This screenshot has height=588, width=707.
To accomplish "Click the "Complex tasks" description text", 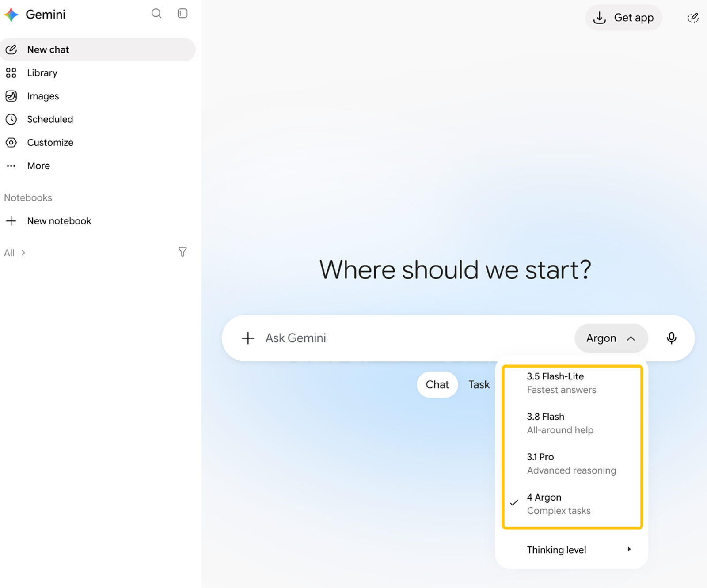I will click(x=559, y=511).
